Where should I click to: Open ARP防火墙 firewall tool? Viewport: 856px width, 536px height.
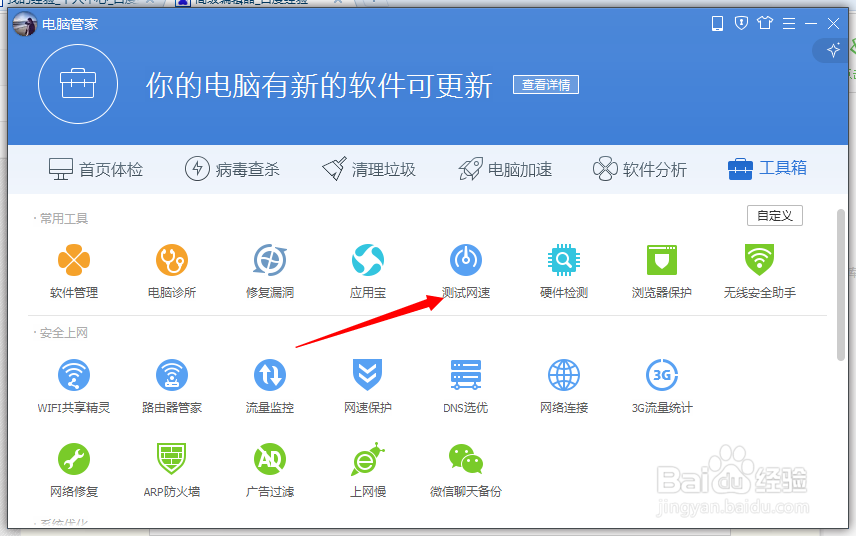172,471
